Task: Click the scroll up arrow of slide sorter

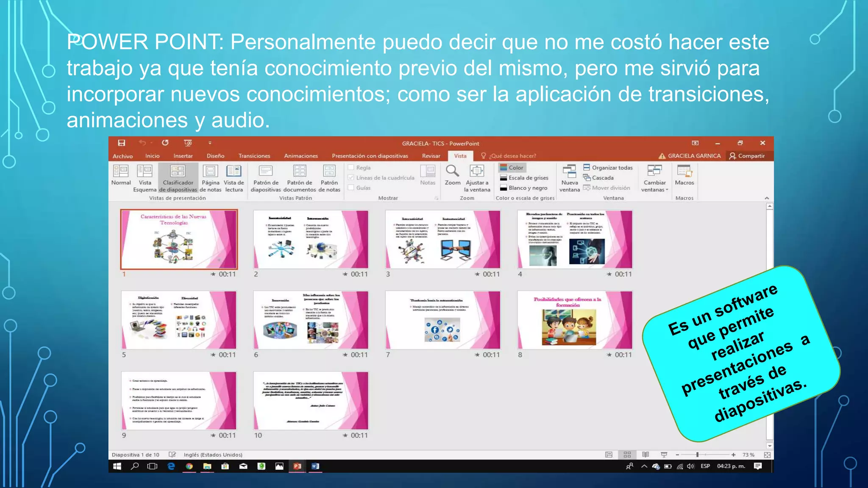Action: [770, 206]
